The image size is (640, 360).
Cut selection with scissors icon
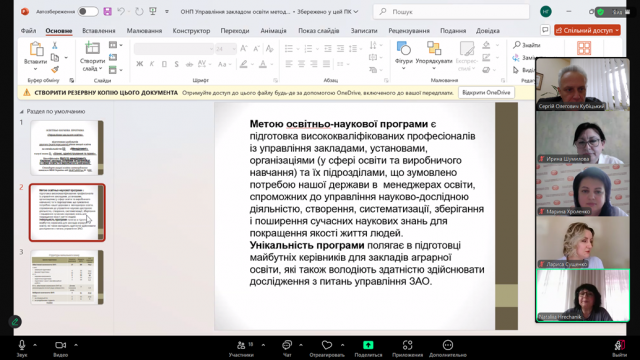pyautogui.click(x=55, y=45)
